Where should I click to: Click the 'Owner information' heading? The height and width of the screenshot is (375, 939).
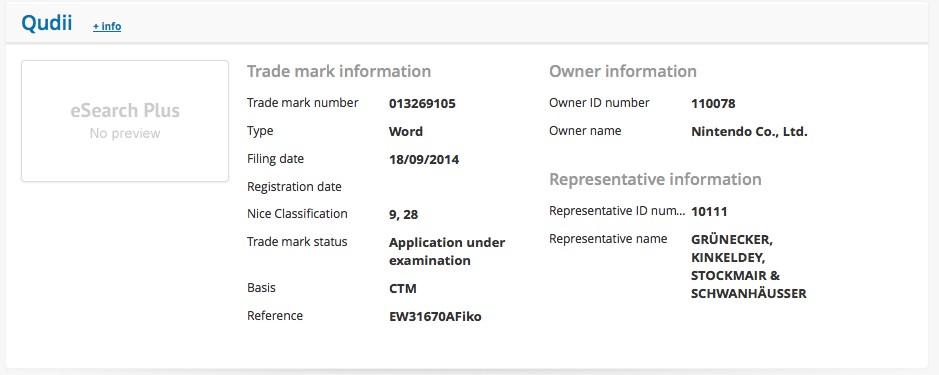[x=623, y=71]
